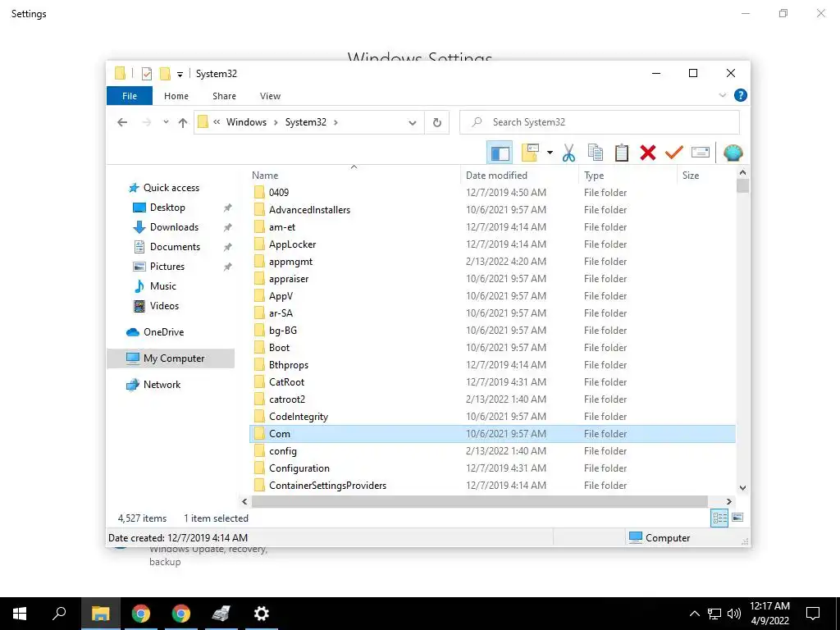This screenshot has width=840, height=630.
Task: Refresh the System32 folder
Action: point(436,123)
